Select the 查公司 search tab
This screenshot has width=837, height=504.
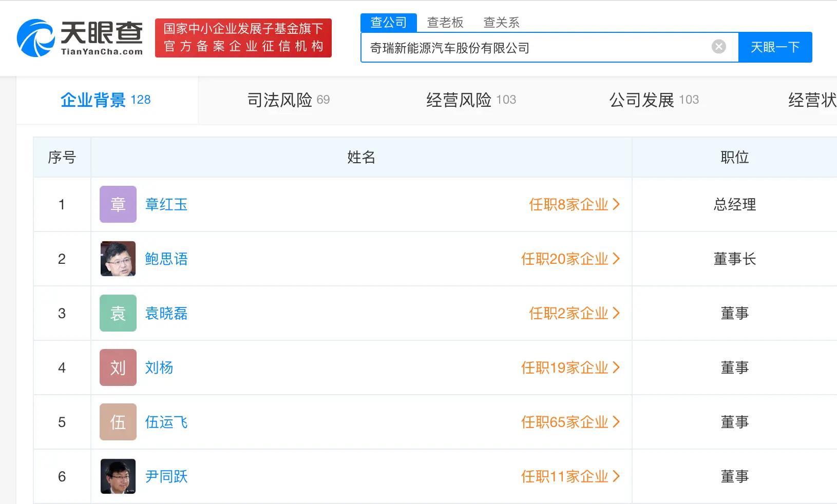point(389,22)
